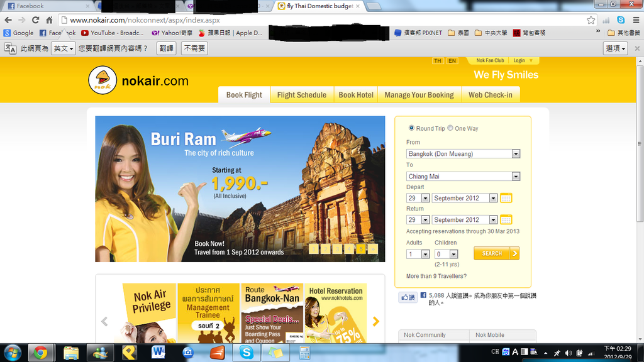This screenshot has height=362, width=644.
Task: Open the YouTube bookmark
Action: pyautogui.click(x=113, y=33)
